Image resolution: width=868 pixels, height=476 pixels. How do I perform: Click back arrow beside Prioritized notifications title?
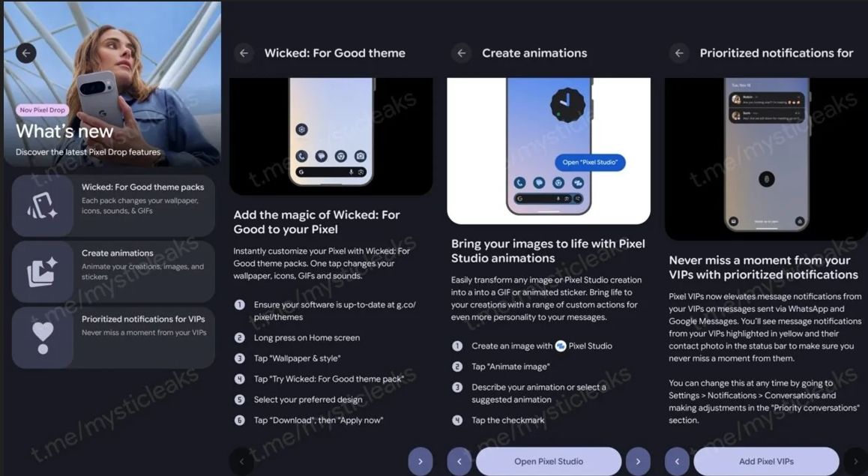point(679,53)
